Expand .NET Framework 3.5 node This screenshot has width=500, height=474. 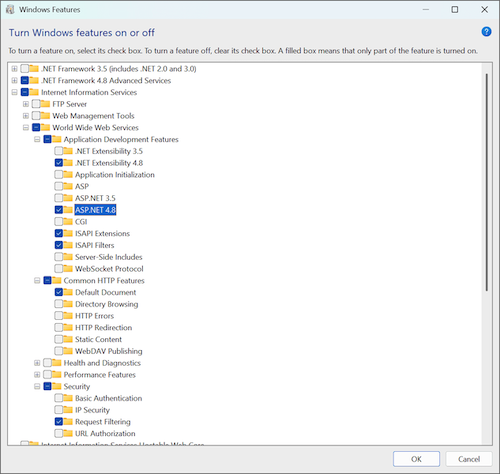click(x=14, y=69)
